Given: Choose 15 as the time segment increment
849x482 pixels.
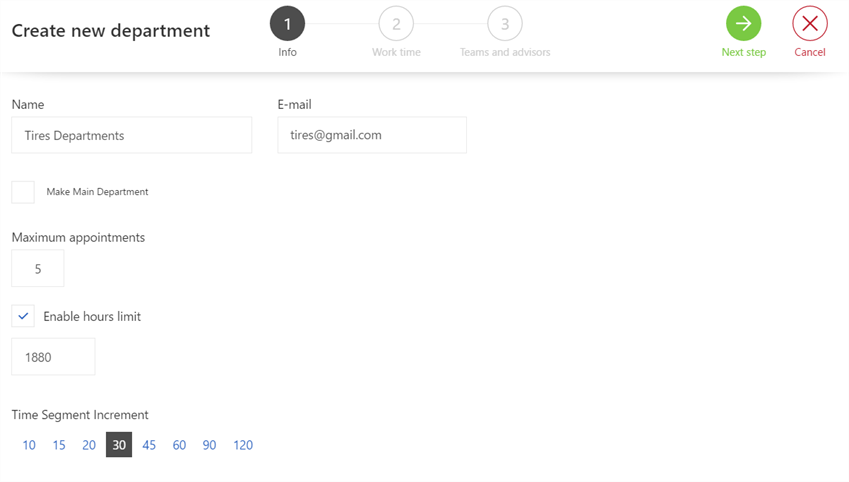Looking at the screenshot, I should click(x=59, y=445).
